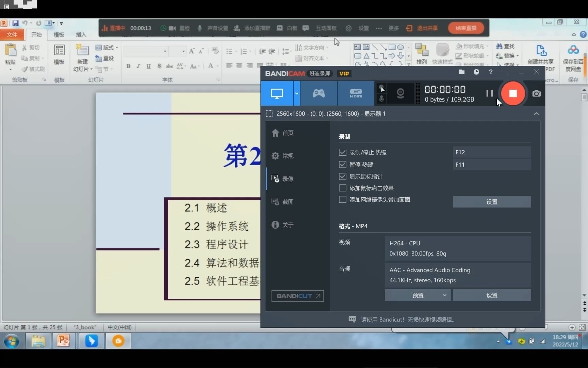This screenshot has width=588, height=368.
Task: Take a screenshot with the camera icon
Action: [x=536, y=93]
